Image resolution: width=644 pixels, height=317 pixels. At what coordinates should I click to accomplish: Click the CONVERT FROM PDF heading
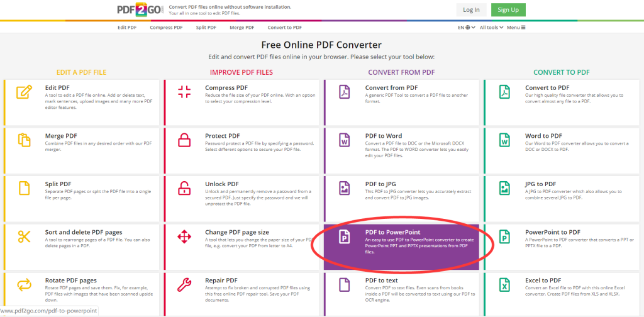(x=401, y=72)
